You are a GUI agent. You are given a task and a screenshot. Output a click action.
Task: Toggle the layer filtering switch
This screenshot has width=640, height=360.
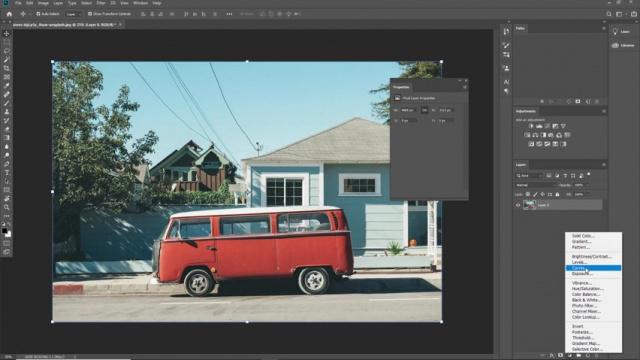click(x=589, y=174)
